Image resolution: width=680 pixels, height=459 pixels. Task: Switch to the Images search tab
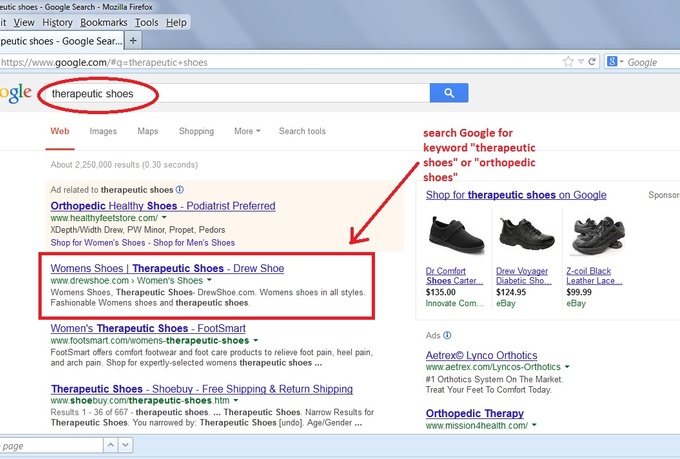point(103,131)
